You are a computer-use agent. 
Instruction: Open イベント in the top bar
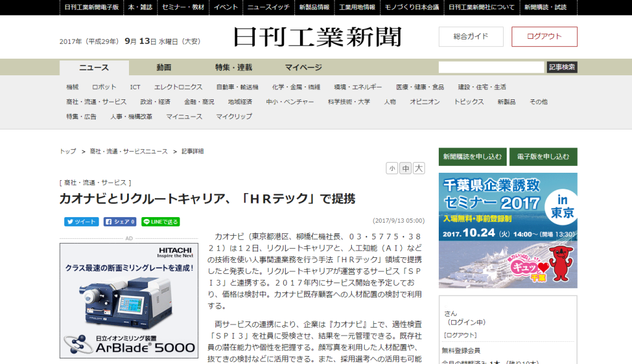pyautogui.click(x=226, y=7)
